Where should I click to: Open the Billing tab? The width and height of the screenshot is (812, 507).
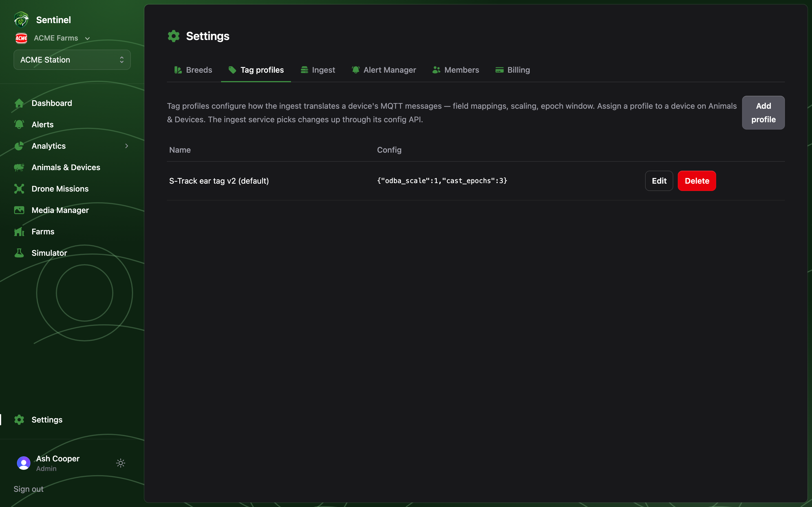pyautogui.click(x=512, y=70)
